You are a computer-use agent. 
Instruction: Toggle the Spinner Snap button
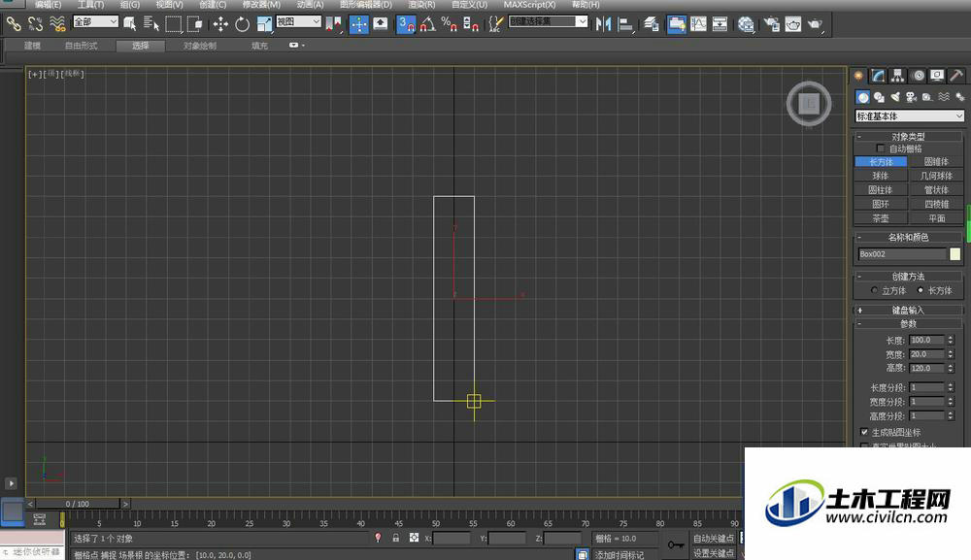pyautogui.click(x=471, y=24)
